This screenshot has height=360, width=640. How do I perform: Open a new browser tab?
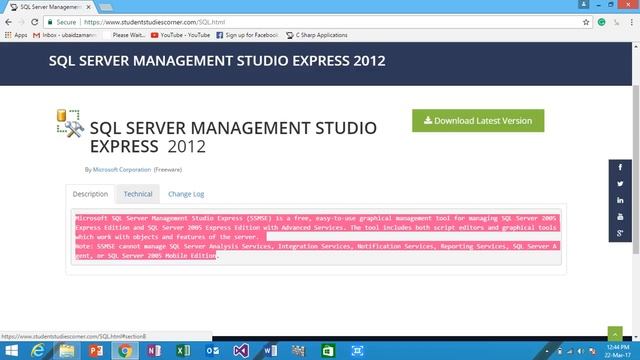pyautogui.click(x=106, y=7)
